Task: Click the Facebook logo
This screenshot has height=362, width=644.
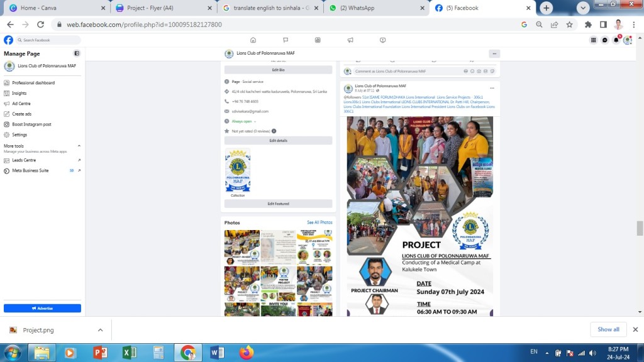Action: [8, 40]
